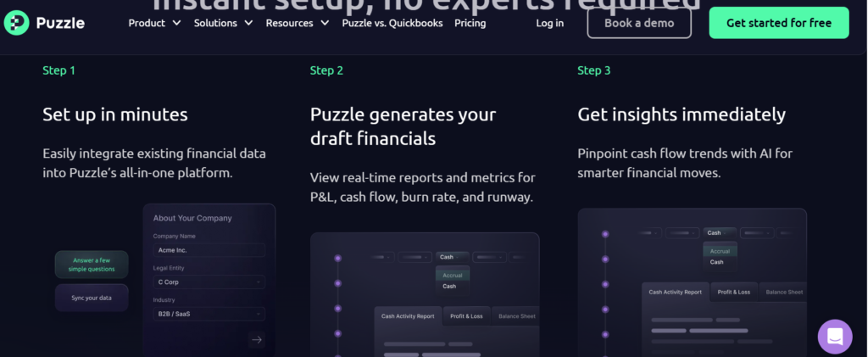The width and height of the screenshot is (868, 357).
Task: Click Get started for free
Action: coord(778,23)
